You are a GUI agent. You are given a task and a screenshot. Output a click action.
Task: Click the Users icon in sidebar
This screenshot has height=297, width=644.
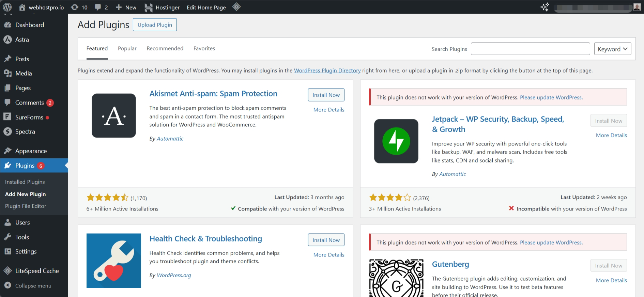click(7, 222)
